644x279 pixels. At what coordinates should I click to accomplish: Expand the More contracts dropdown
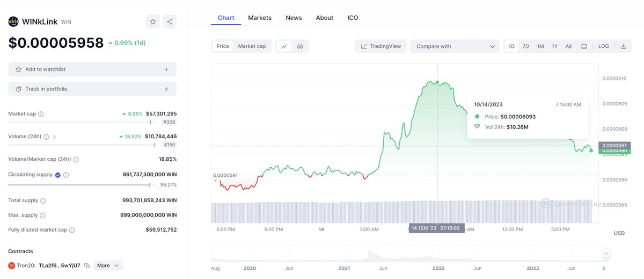(x=108, y=266)
